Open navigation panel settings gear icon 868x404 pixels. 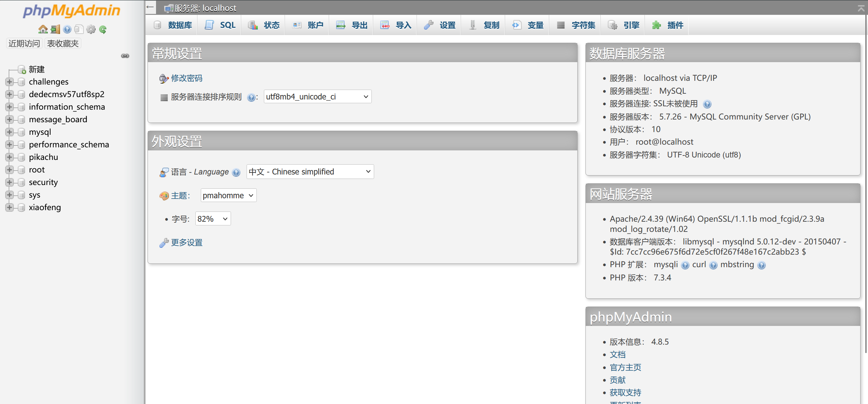91,30
